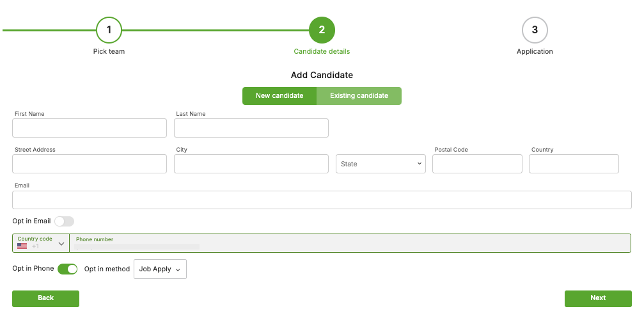Viewport: 644px width, 318px height.
Task: Expand the Country code dropdown chevron
Action: click(x=61, y=244)
